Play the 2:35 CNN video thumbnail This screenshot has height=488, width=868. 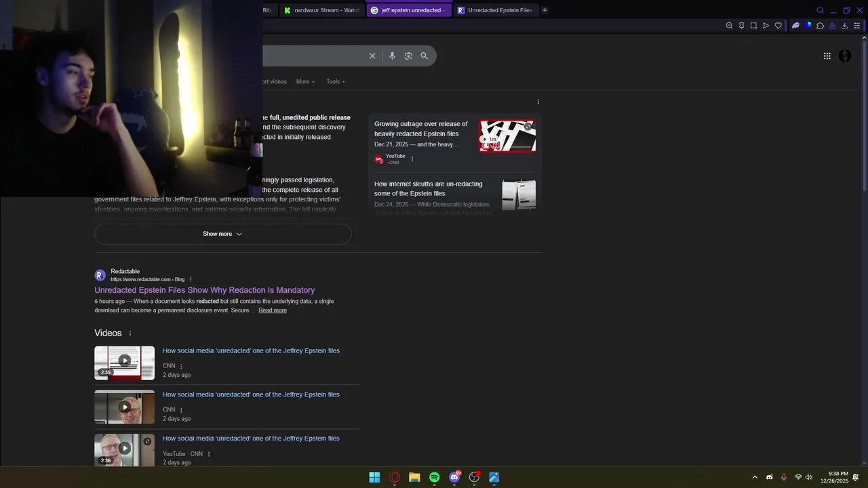(x=124, y=363)
